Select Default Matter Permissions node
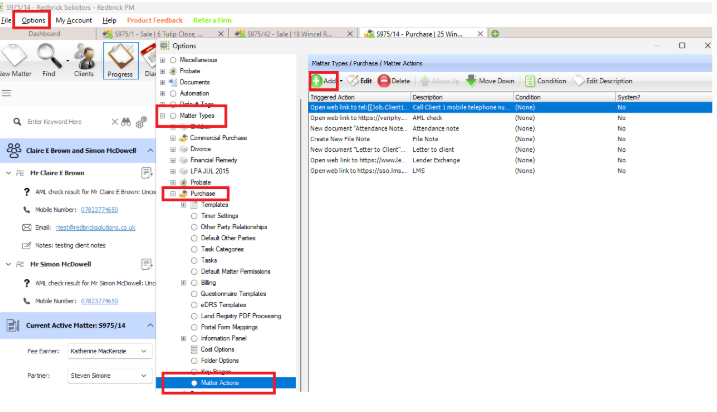Screen dimensions: 717x412 [235, 272]
